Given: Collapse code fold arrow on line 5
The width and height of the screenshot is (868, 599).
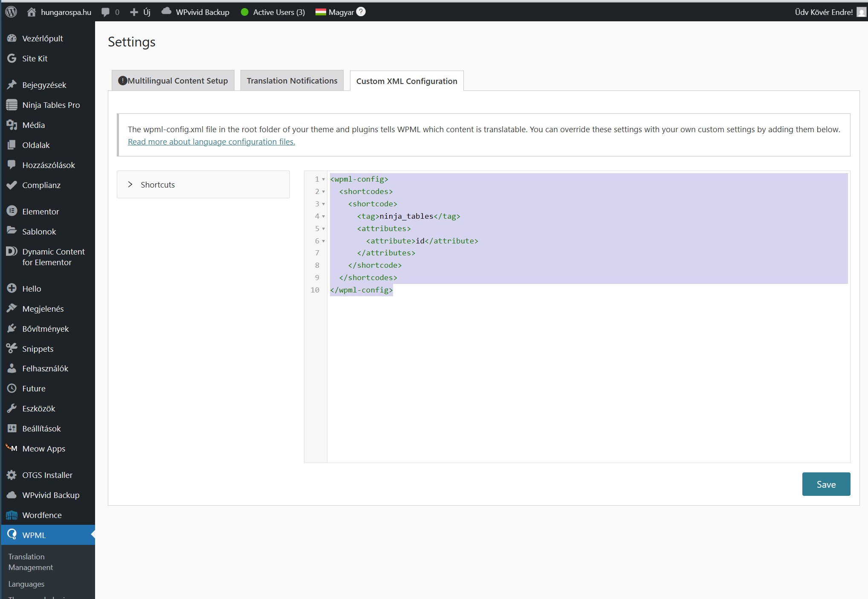Looking at the screenshot, I should [x=324, y=229].
